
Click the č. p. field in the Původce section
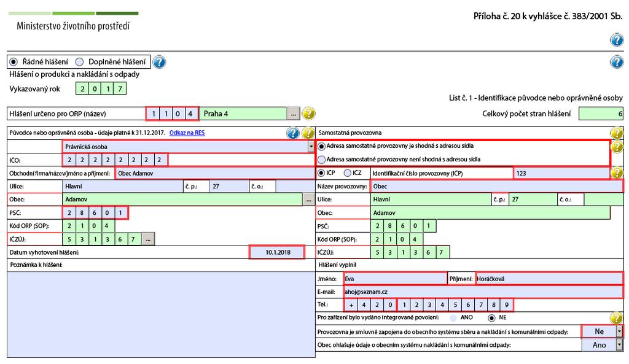click(230, 187)
